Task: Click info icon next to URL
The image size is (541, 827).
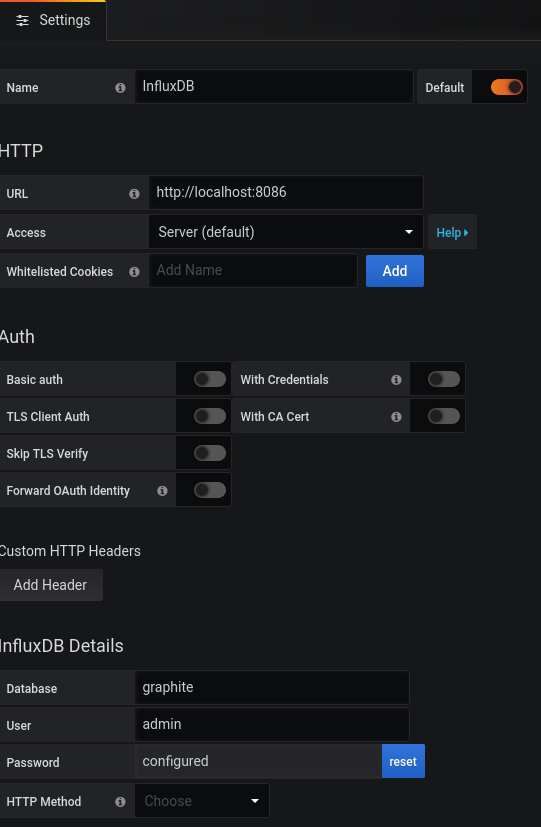Action: pos(134,194)
